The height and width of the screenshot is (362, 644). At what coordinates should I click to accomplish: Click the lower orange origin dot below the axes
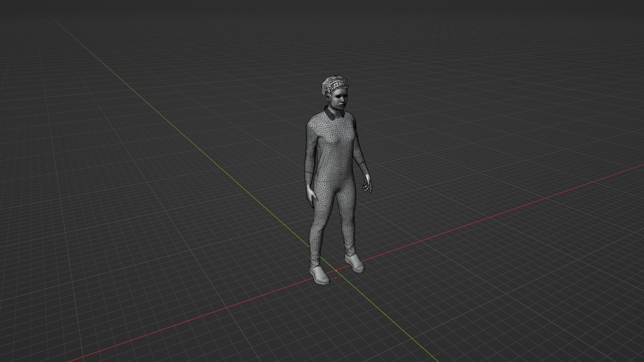(336, 278)
